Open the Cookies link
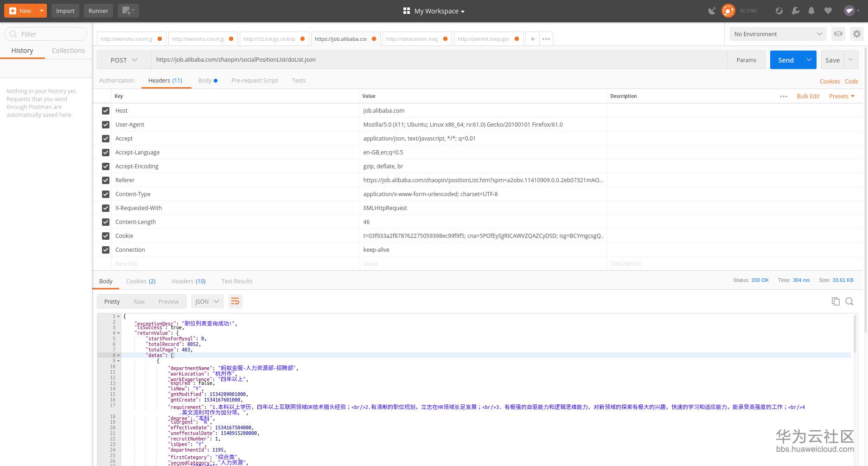 pos(830,81)
